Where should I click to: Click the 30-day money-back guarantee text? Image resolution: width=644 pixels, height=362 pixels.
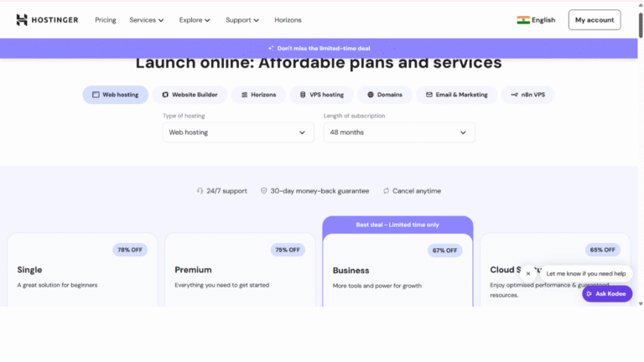tap(319, 191)
